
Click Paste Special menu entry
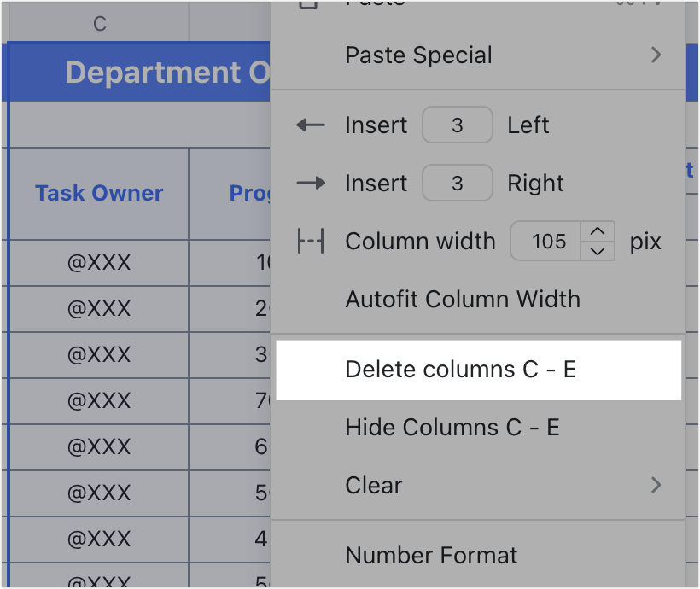coord(418,55)
